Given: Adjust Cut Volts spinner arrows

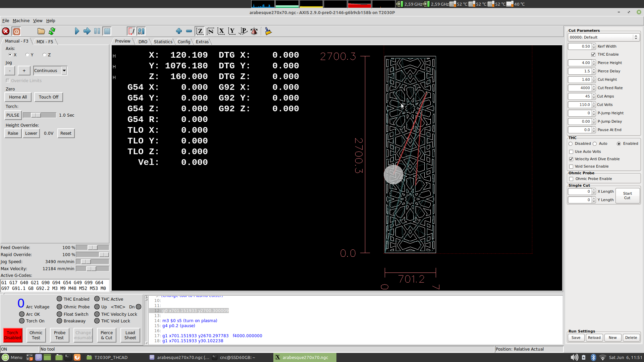Looking at the screenshot, I should [594, 105].
